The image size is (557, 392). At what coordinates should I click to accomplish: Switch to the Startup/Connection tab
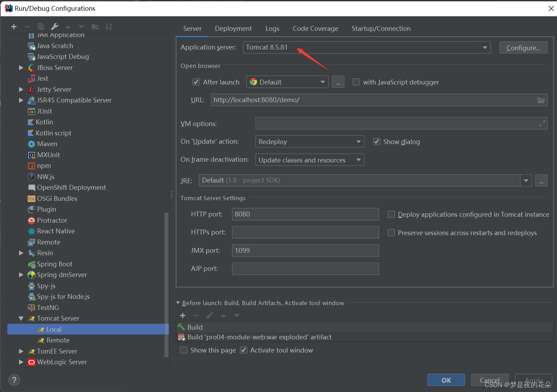pyautogui.click(x=381, y=28)
